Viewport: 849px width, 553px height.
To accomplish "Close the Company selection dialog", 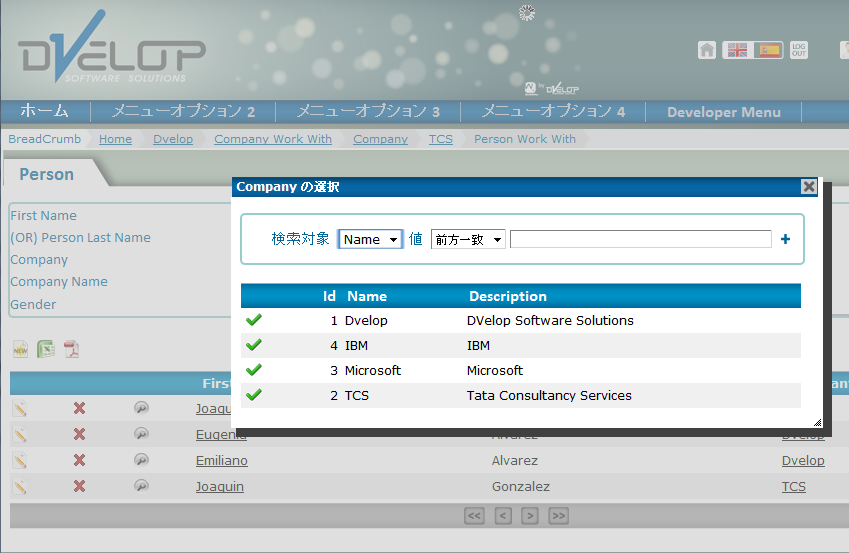I will coord(809,187).
